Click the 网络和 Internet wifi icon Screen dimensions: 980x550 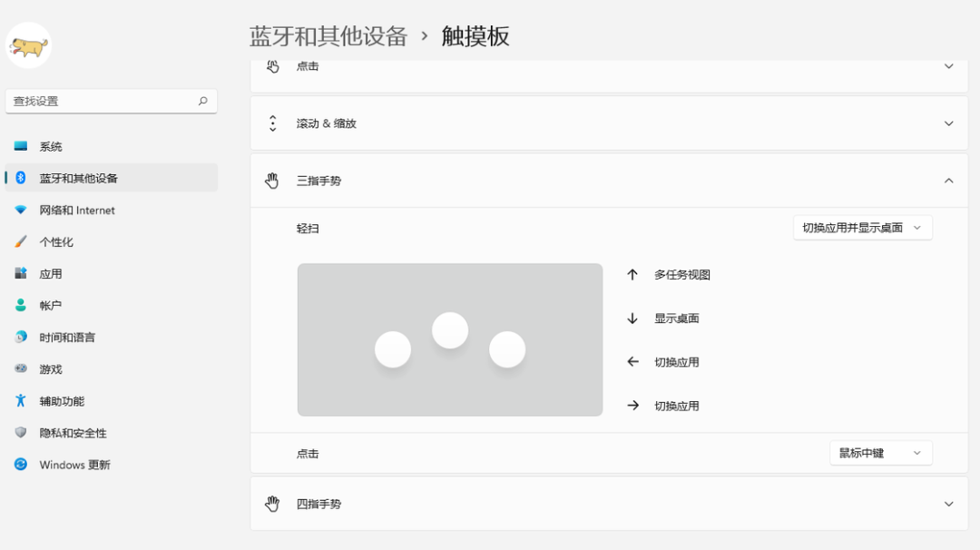pos(21,210)
